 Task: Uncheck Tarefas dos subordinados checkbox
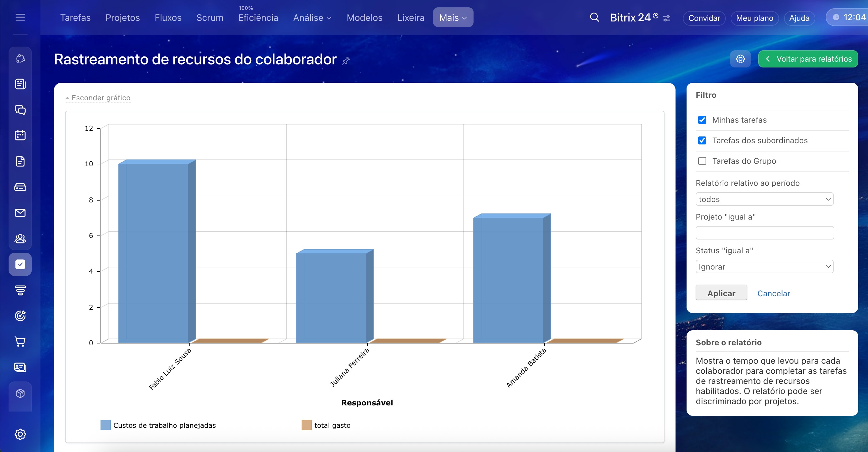pyautogui.click(x=702, y=140)
